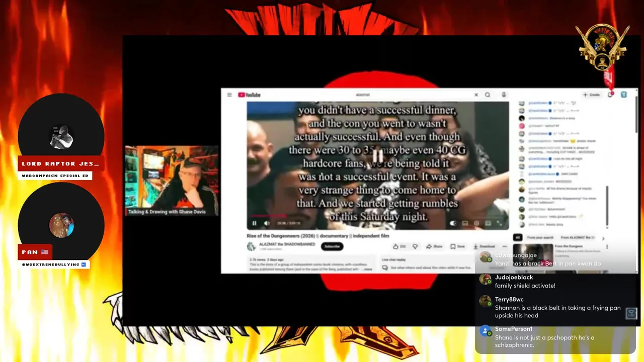Go to the YouTube home logo
The width and height of the screenshot is (644, 362).
tap(249, 95)
